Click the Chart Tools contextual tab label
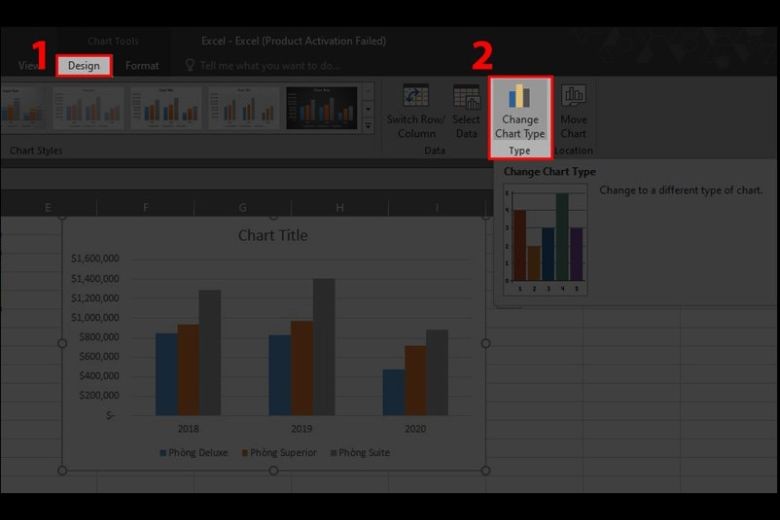The image size is (780, 520). tap(113, 41)
